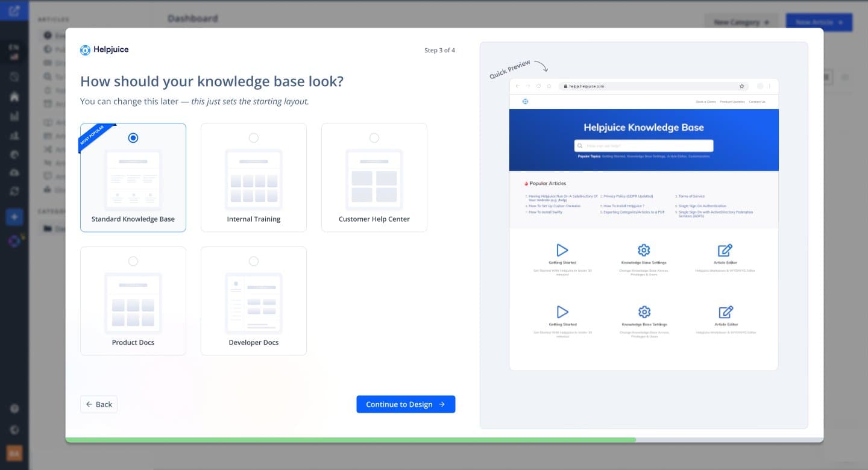Open 'Privacy Policy (GDPR Updated)' preview article
The width and height of the screenshot is (868, 470).
coord(629,196)
